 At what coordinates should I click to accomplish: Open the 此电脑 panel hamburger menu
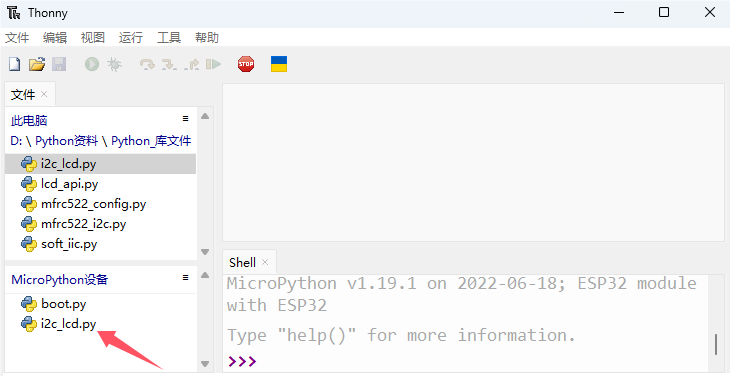pyautogui.click(x=185, y=119)
